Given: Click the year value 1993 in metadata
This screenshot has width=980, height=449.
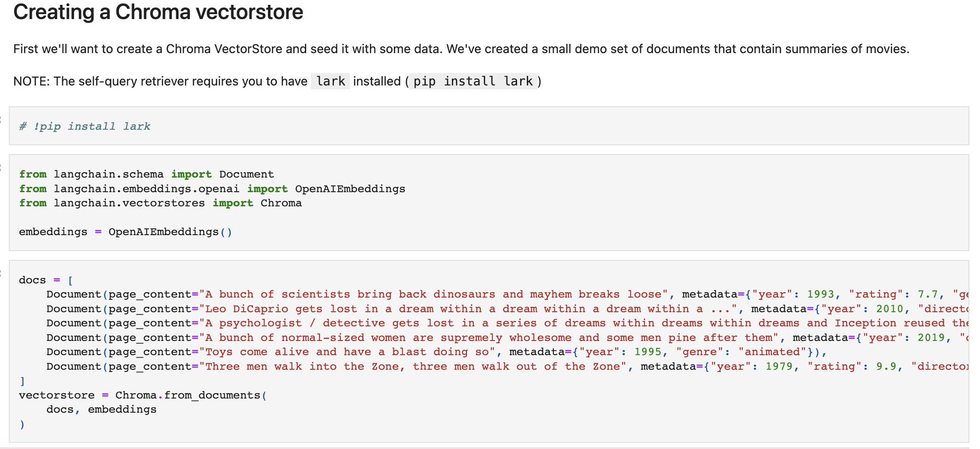Looking at the screenshot, I should point(821,295).
